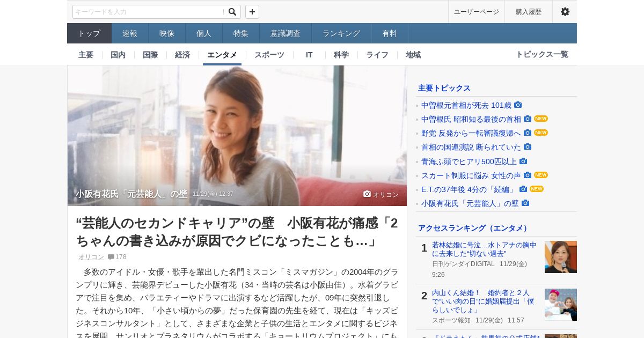644x338 pixels.
Task: Select the 経済 category
Action: click(x=182, y=55)
